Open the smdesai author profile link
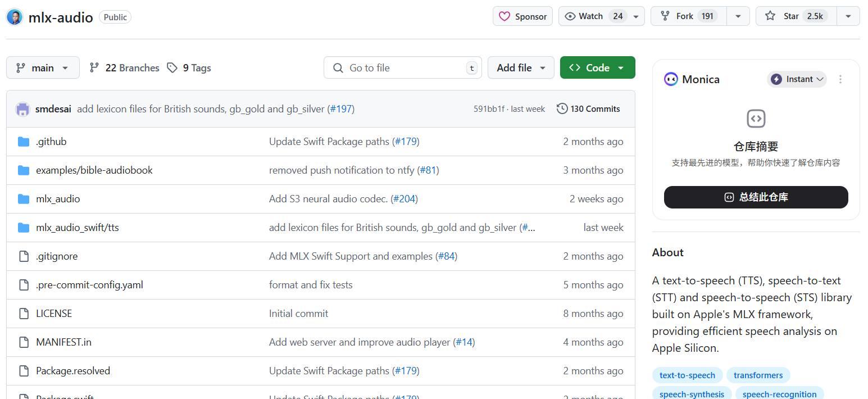The height and width of the screenshot is (399, 868). pyautogui.click(x=53, y=109)
